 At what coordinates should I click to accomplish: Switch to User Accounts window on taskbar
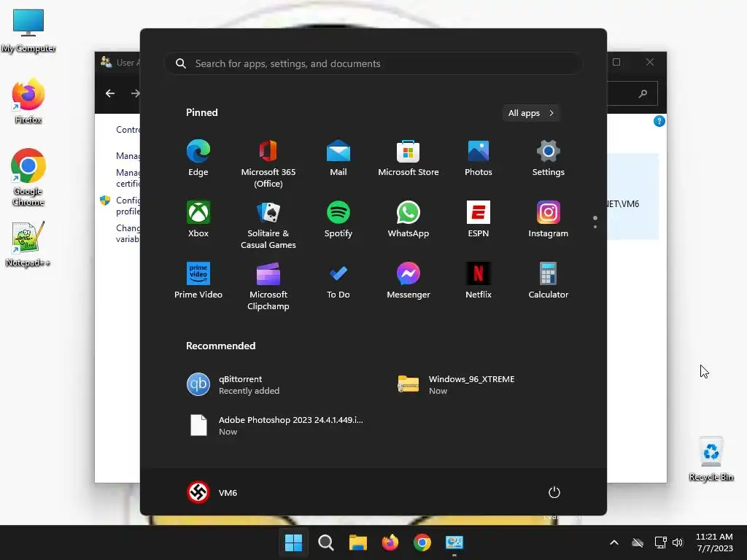[454, 542]
